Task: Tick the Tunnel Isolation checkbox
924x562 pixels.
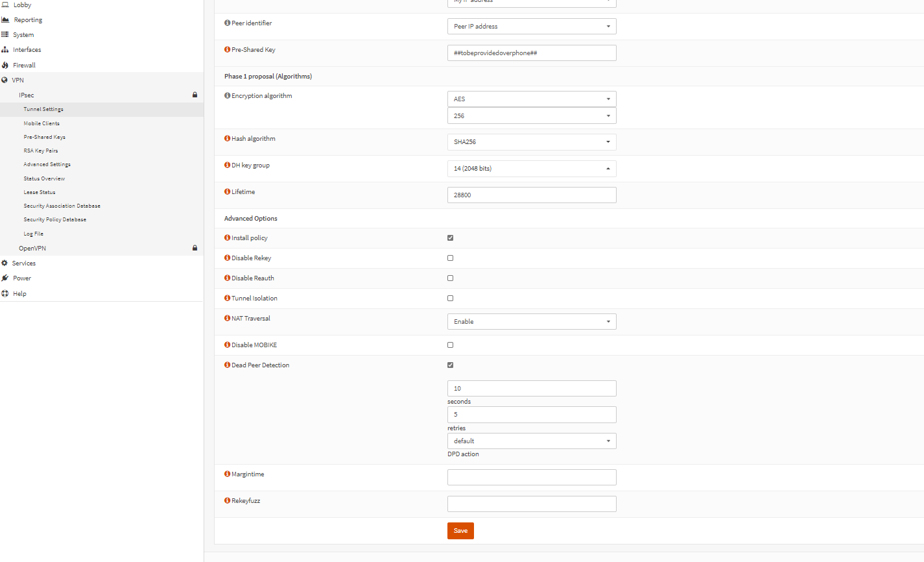Action: (450, 299)
